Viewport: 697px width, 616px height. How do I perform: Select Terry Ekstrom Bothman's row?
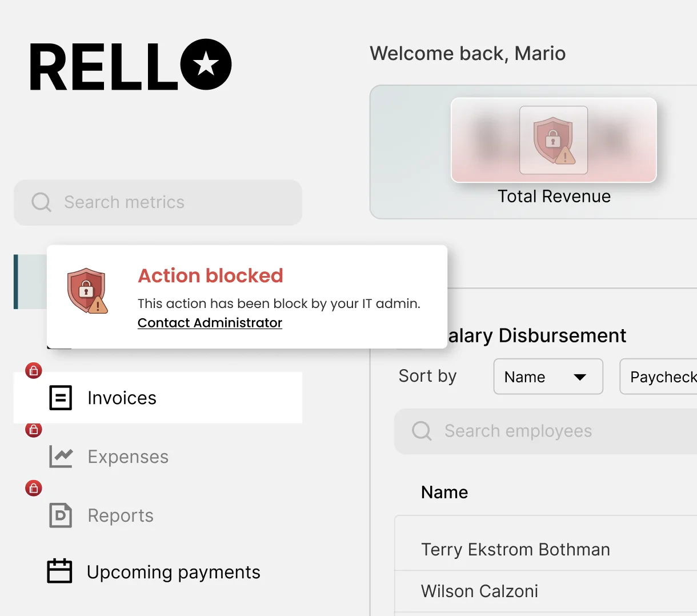(x=515, y=549)
